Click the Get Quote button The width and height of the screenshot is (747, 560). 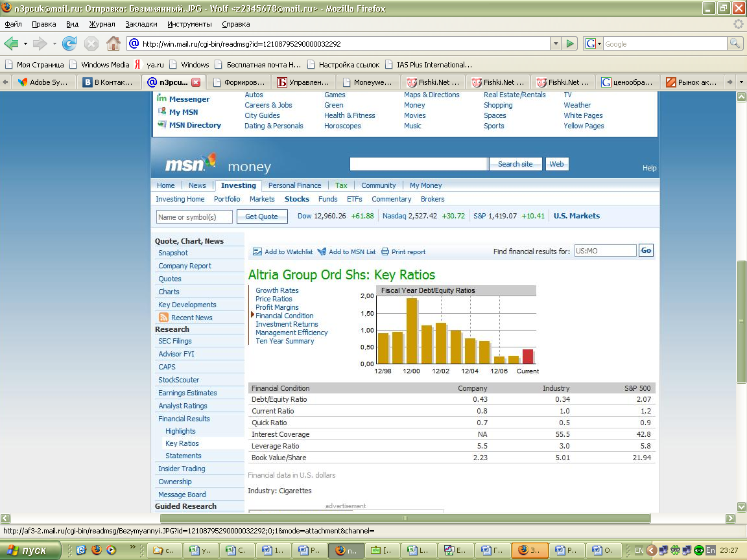pyautogui.click(x=262, y=216)
